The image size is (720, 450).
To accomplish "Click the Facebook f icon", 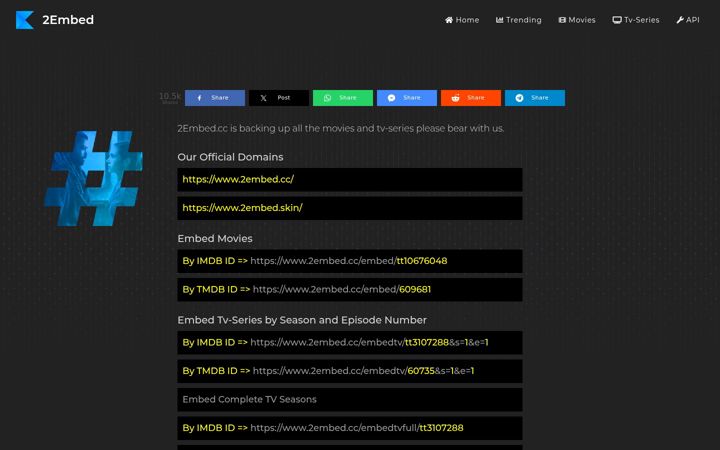I will [199, 98].
